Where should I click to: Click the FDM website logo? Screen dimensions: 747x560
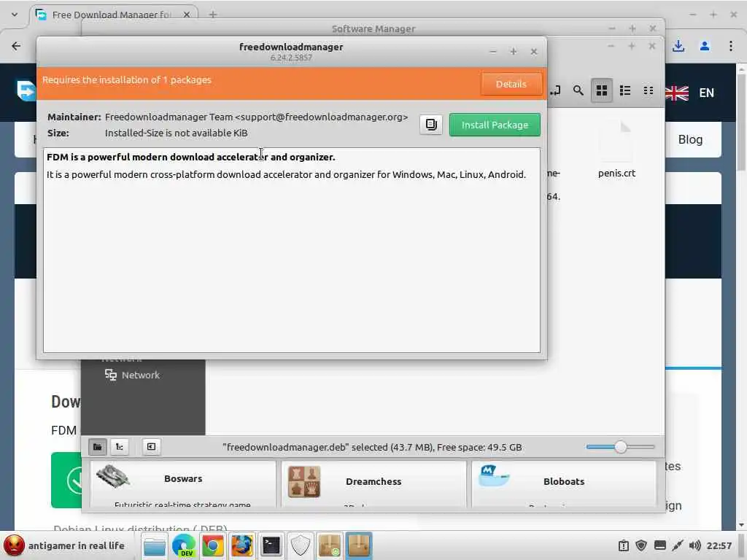(26, 90)
